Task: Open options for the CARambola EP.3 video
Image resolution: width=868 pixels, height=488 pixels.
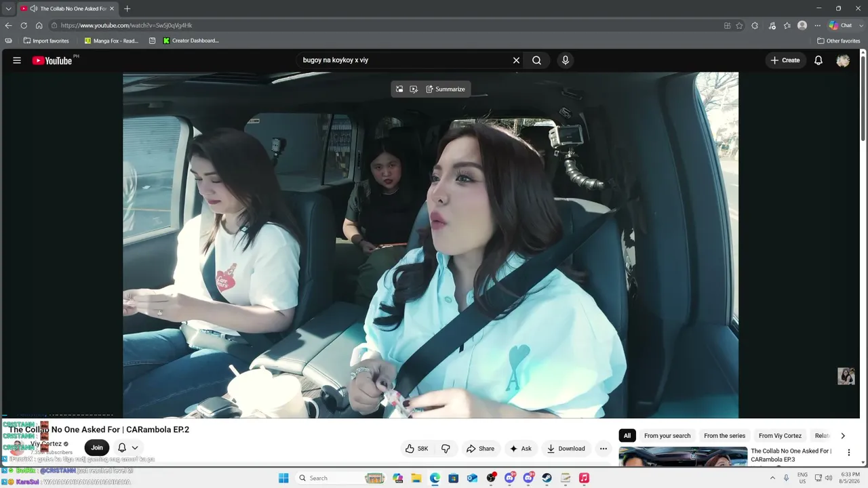Action: click(x=848, y=453)
